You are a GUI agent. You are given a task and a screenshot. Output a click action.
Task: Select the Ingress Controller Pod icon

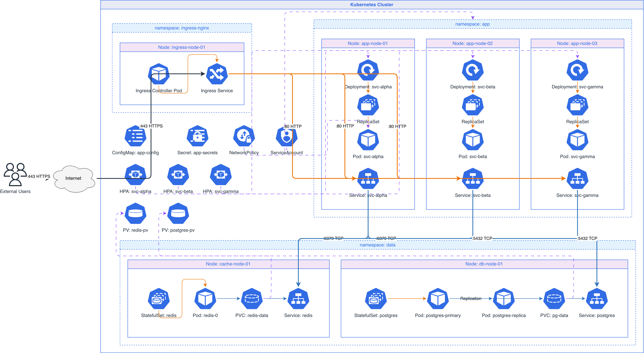pos(159,74)
